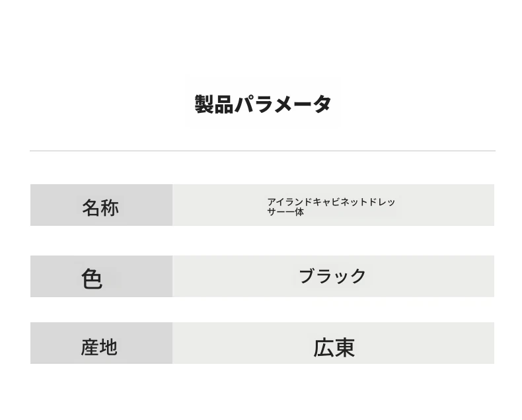Screen dimensions: 522x420
Task: Click the final タ character of the heading
Action: 322,104
